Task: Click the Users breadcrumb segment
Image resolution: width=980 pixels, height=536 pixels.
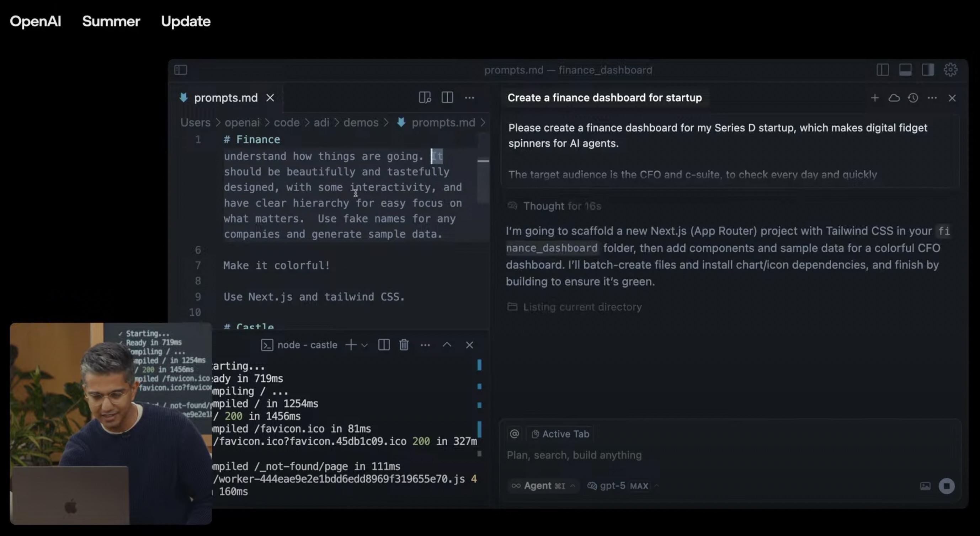Action: 195,122
